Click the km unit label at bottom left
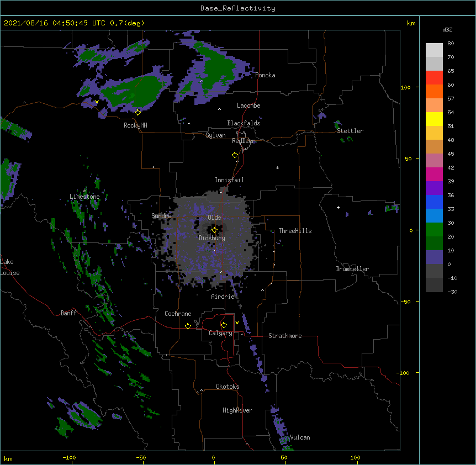The height and width of the screenshot is (465, 476). (x=8, y=458)
